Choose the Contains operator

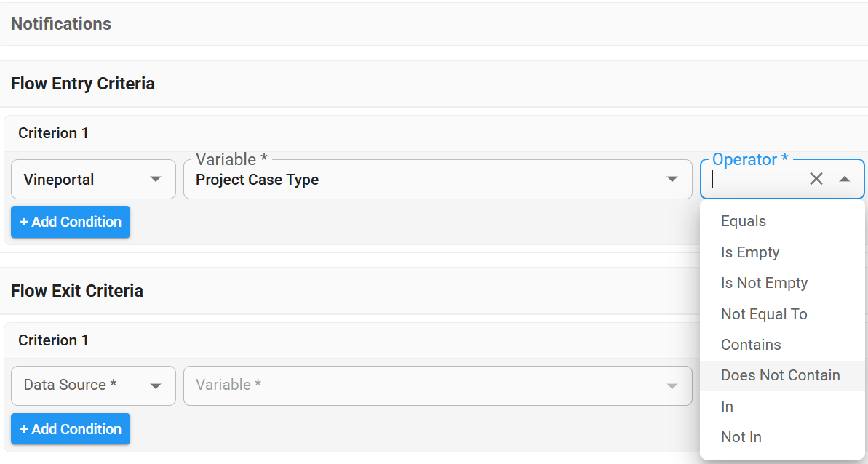click(751, 345)
